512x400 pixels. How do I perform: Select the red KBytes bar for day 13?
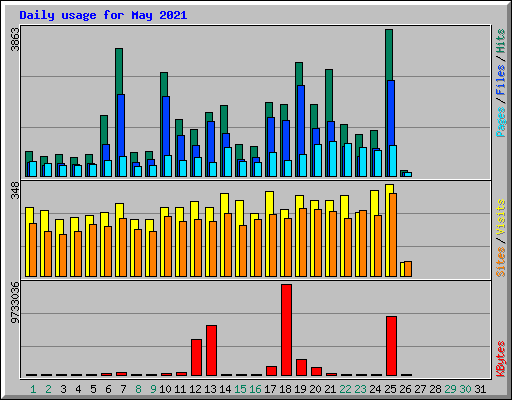pos(211,350)
